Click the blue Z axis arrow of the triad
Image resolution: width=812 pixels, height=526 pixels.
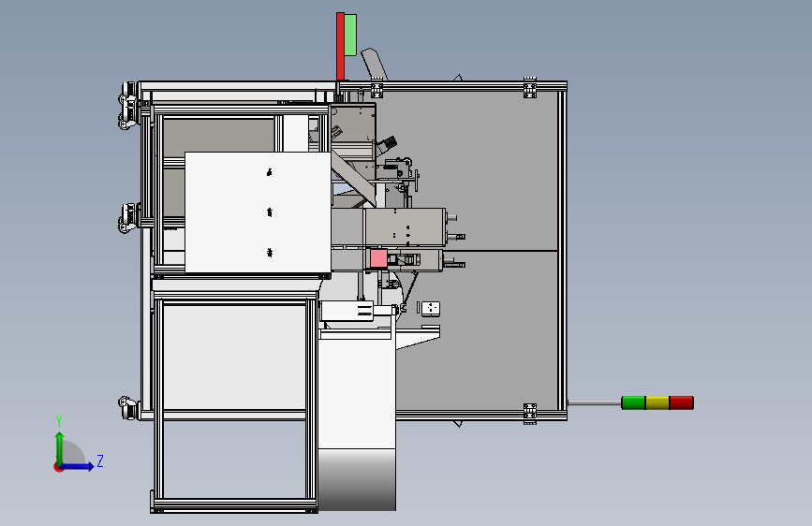click(x=77, y=466)
